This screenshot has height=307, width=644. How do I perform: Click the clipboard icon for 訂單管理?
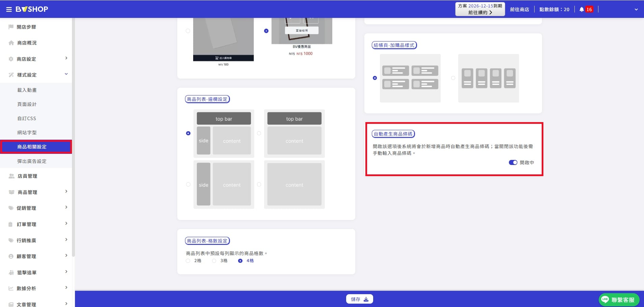pyautogui.click(x=10, y=224)
